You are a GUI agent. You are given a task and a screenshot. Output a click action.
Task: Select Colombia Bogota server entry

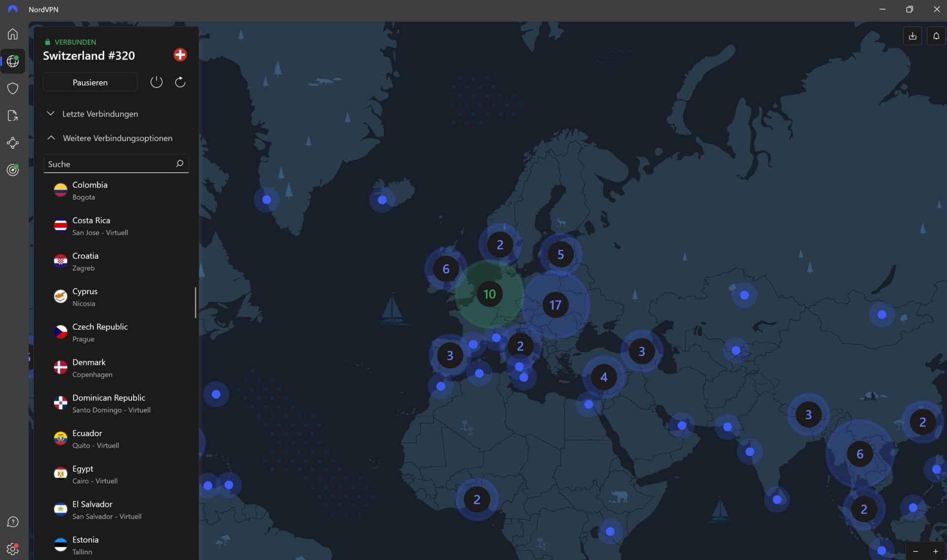coord(116,191)
